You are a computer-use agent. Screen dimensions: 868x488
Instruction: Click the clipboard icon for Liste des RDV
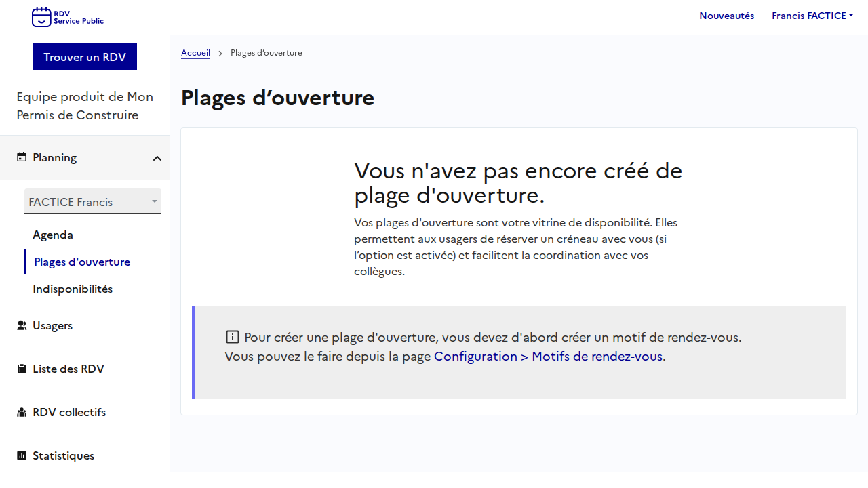[x=22, y=369]
